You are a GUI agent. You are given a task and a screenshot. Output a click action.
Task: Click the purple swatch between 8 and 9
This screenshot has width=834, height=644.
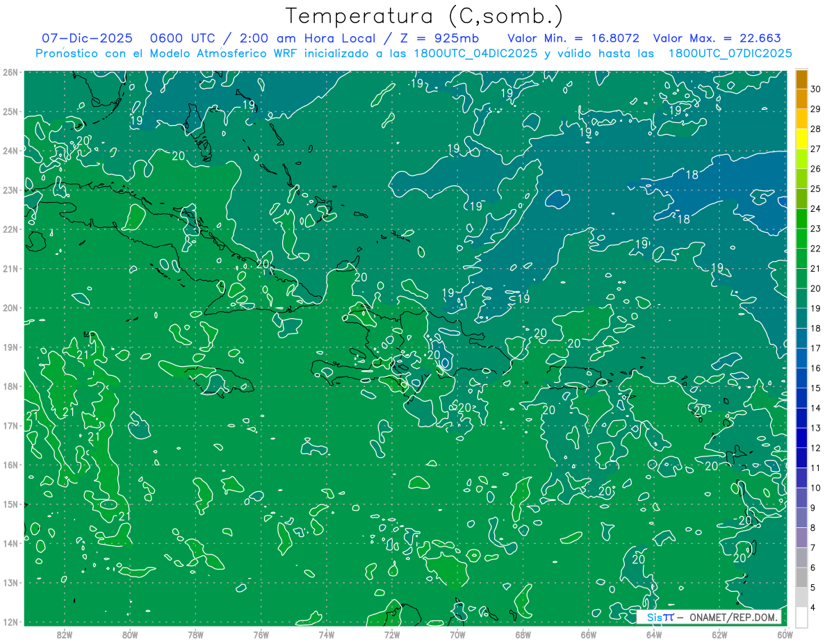coord(801,518)
